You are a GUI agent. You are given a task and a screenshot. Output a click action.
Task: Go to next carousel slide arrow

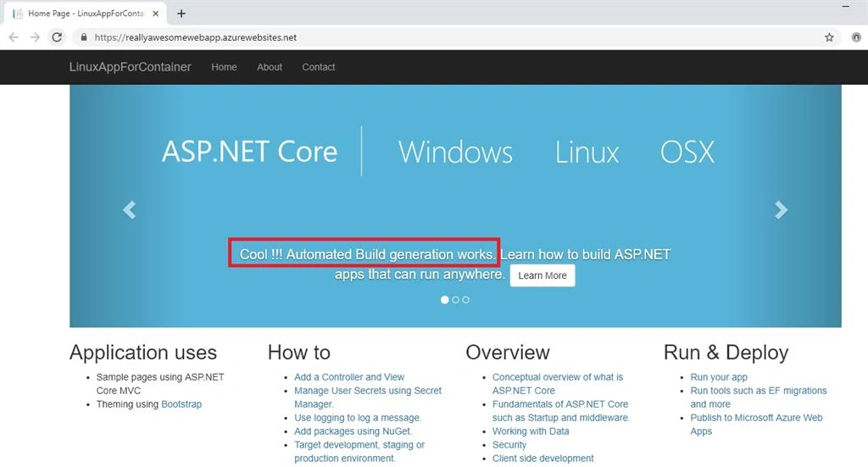[x=781, y=209]
